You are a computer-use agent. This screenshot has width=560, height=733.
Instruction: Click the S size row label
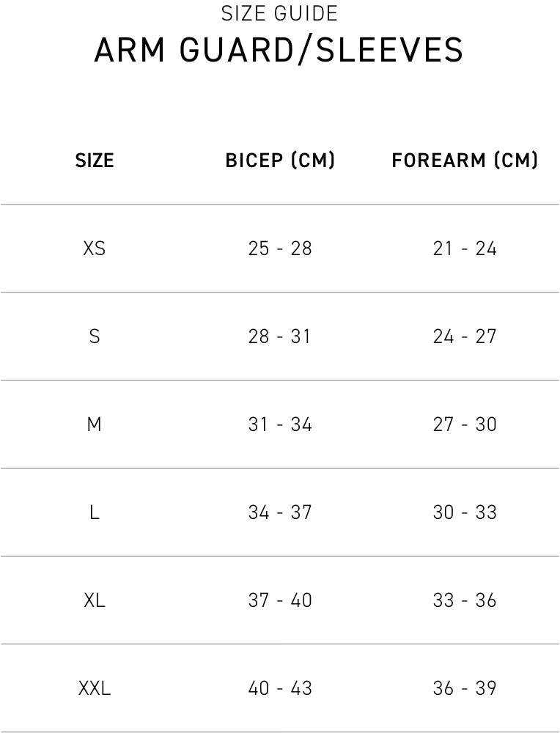tap(95, 336)
